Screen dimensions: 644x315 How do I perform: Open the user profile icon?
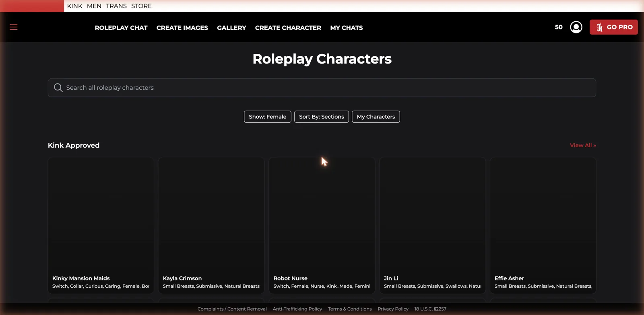pyautogui.click(x=576, y=27)
